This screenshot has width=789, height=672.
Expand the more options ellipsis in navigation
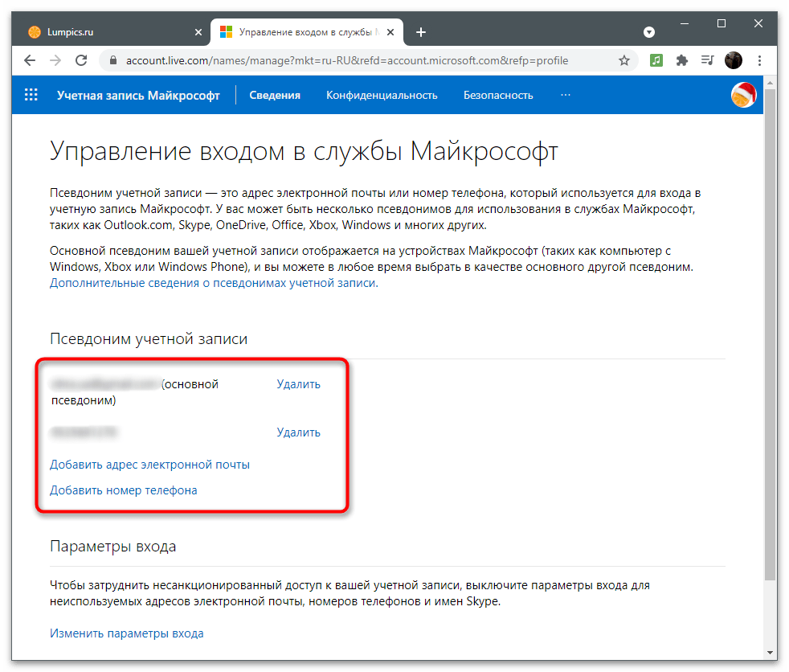pyautogui.click(x=566, y=95)
